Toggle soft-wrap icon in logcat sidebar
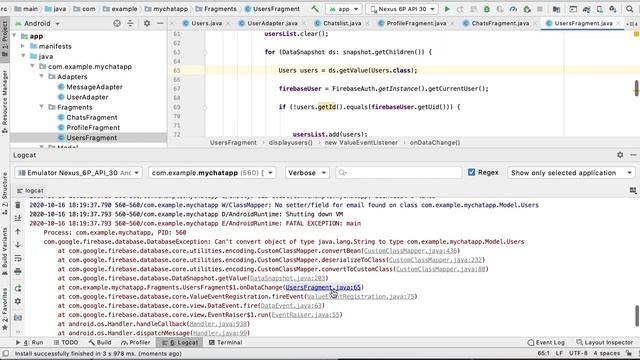The width and height of the screenshot is (640, 360). tap(18, 258)
